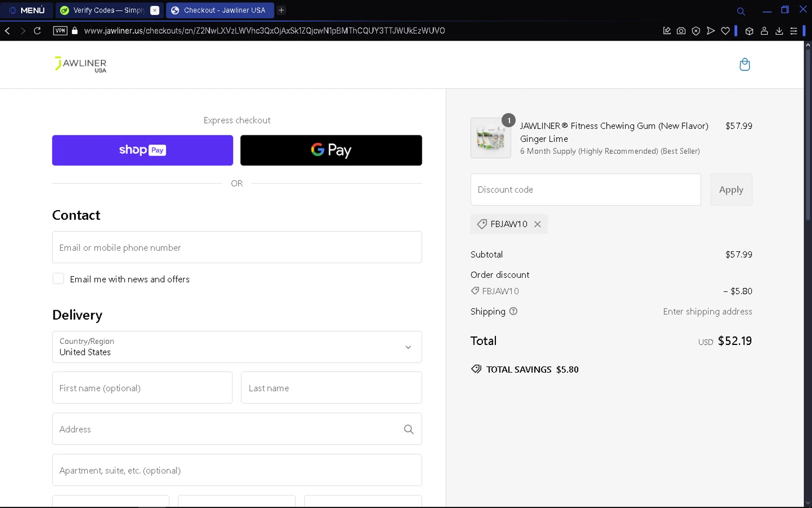Open the Opera Menu button
The width and height of the screenshot is (812, 508).
pos(27,10)
